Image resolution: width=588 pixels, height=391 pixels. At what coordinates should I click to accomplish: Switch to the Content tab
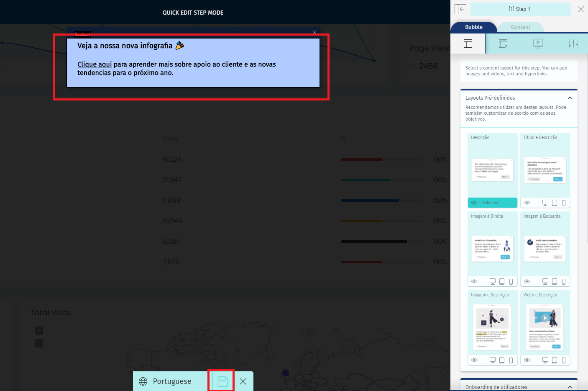[520, 27]
